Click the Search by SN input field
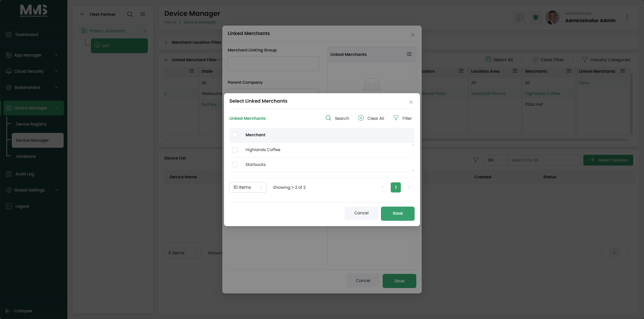Viewport: 644px width, 319px height. pyautogui.click(x=544, y=160)
